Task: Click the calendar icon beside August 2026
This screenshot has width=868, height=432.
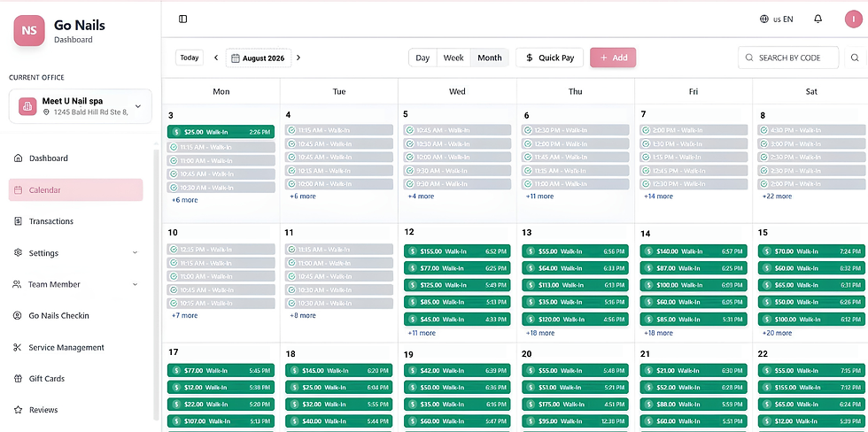Action: coord(236,58)
